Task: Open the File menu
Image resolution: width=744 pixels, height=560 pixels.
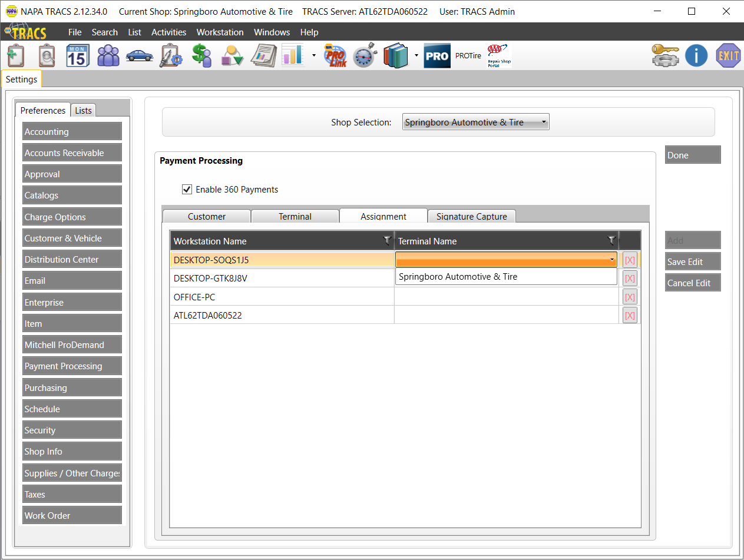Action: pyautogui.click(x=75, y=32)
